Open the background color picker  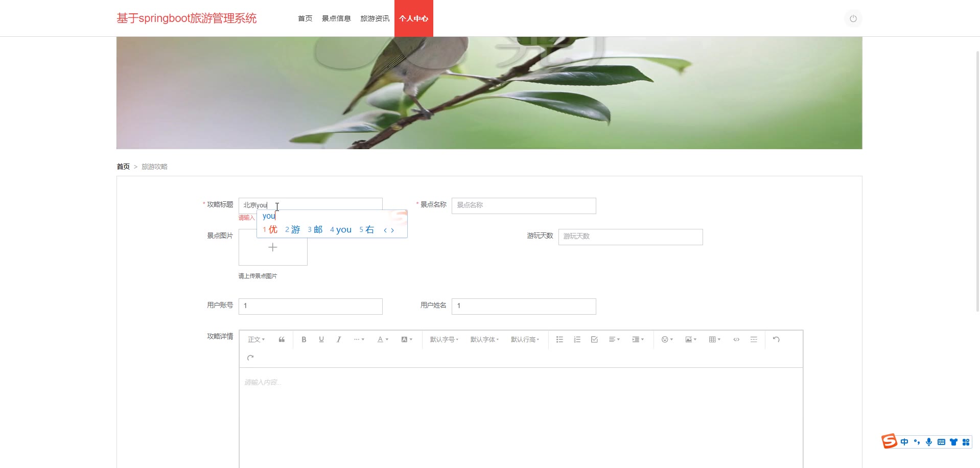coord(407,340)
